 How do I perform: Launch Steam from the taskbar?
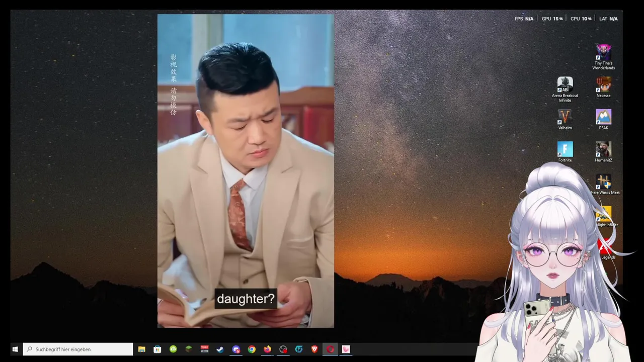(220, 349)
